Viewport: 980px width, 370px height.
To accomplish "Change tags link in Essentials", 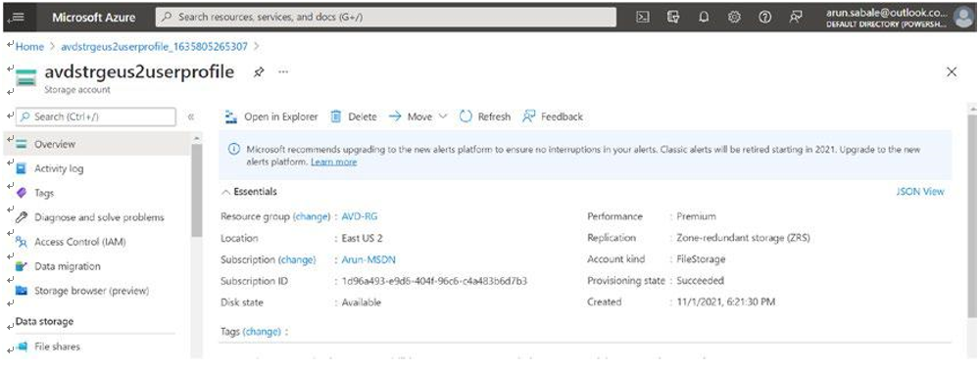I will pyautogui.click(x=262, y=331).
